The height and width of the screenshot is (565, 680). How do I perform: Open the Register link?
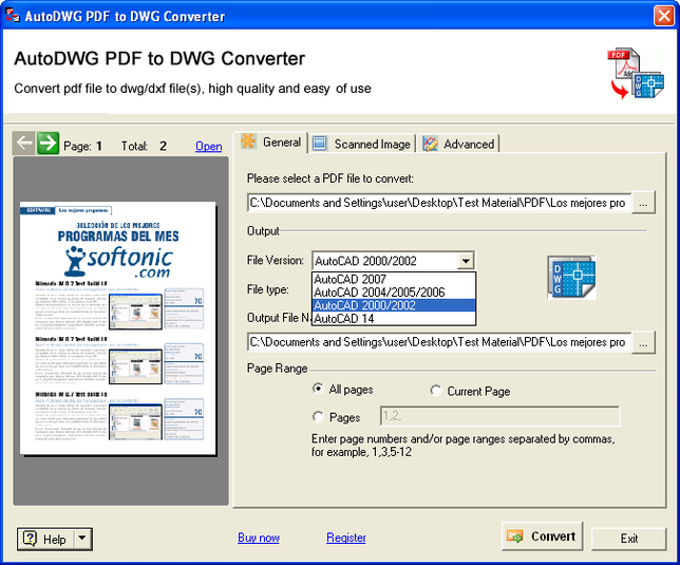346,538
